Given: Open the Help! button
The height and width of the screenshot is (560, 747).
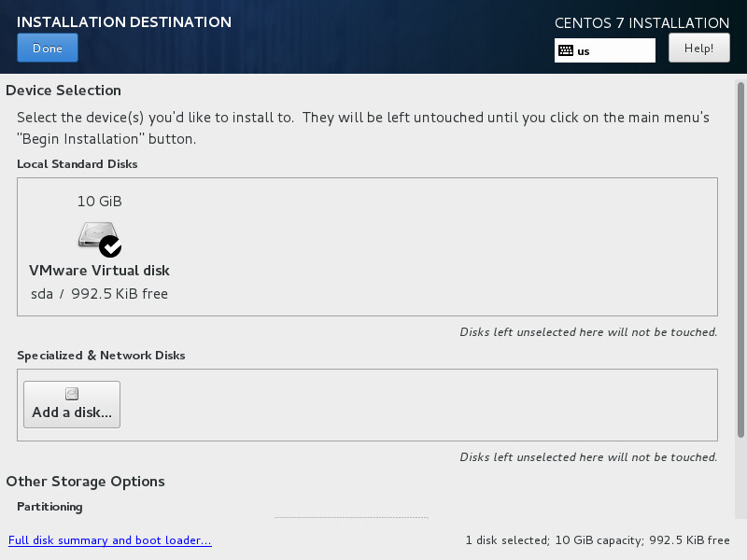Looking at the screenshot, I should (x=698, y=48).
